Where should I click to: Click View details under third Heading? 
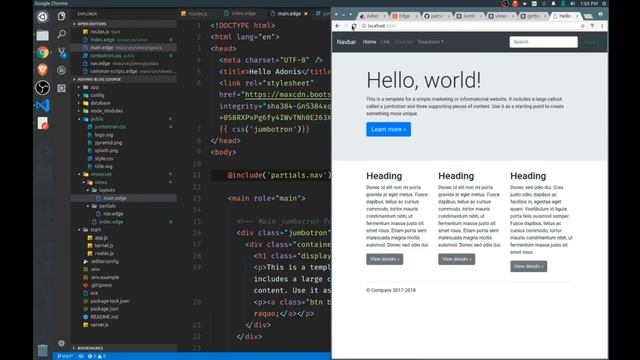coord(529,267)
